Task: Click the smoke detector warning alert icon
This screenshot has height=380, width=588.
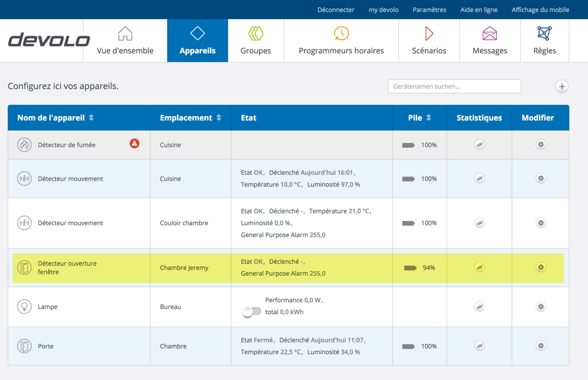Action: [135, 143]
